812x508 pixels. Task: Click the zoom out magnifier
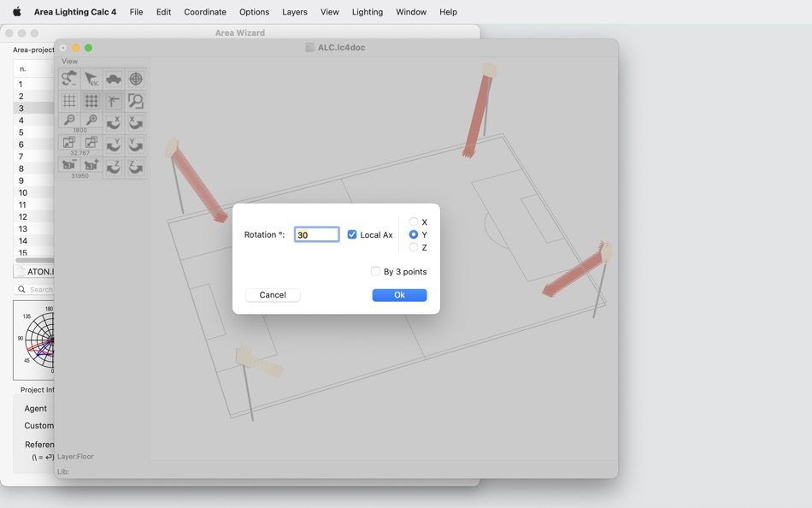(x=69, y=121)
